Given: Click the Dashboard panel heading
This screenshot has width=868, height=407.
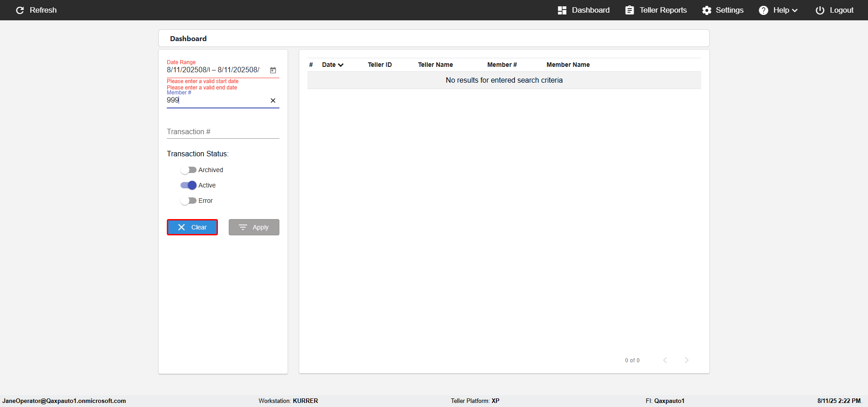Looking at the screenshot, I should 188,38.
